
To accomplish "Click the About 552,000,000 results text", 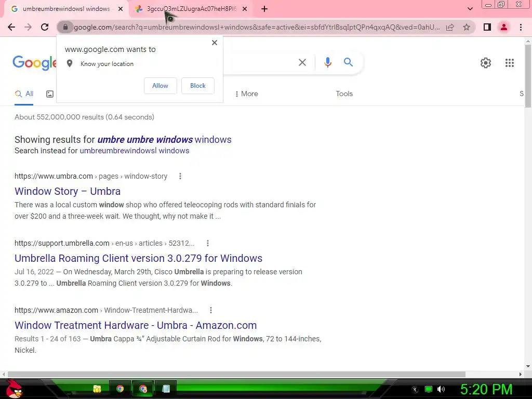I will tap(84, 117).
